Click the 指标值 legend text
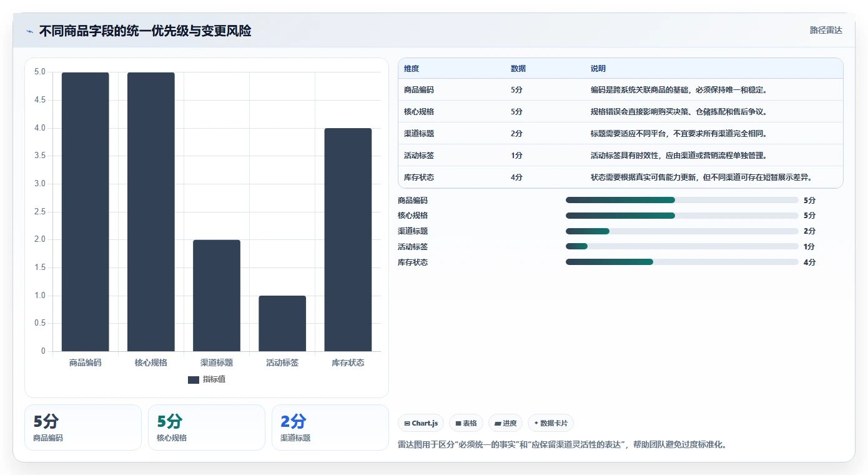868x475 pixels. click(x=214, y=380)
